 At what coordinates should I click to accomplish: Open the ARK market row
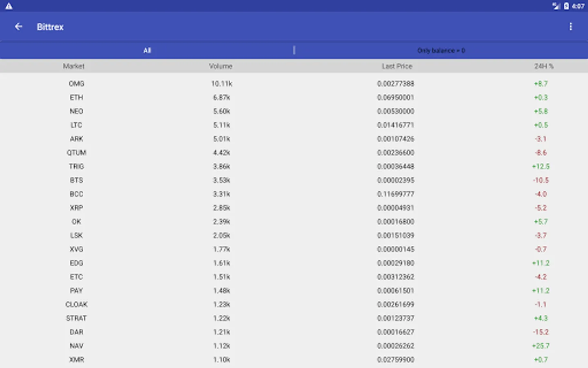pyautogui.click(x=294, y=139)
